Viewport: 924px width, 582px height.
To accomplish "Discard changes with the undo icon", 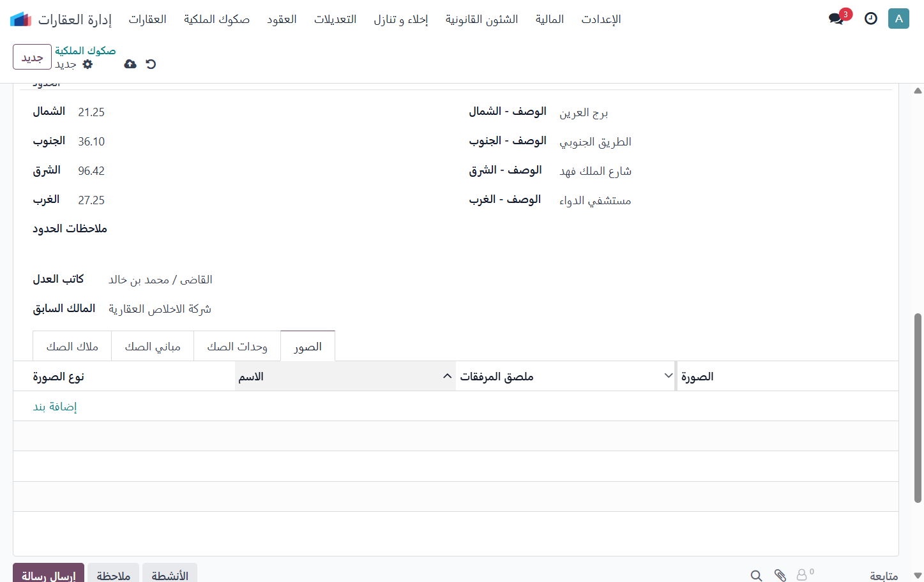I will click(151, 64).
